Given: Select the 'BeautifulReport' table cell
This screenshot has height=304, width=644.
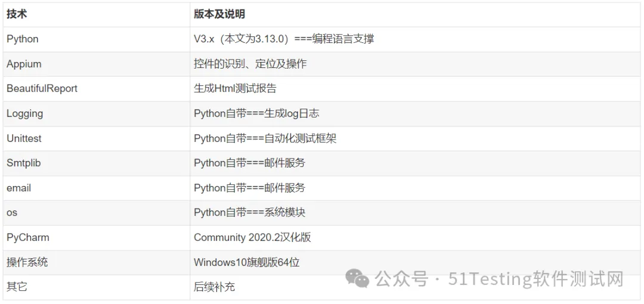Looking at the screenshot, I should 96,89.
